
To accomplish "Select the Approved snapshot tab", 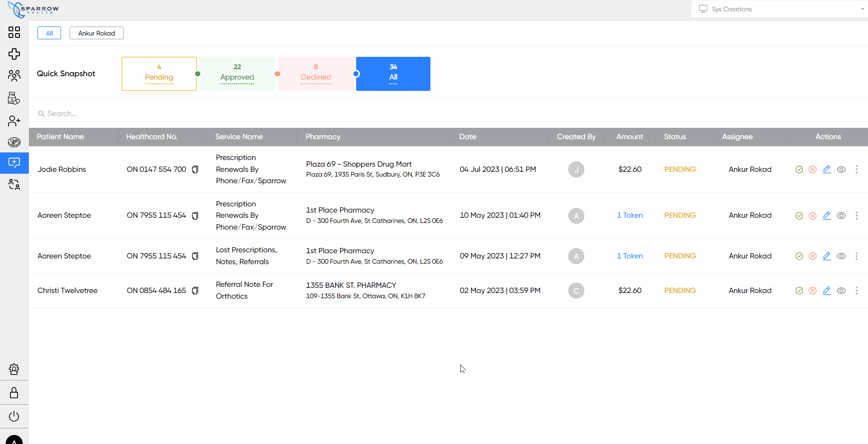I will pyautogui.click(x=237, y=74).
